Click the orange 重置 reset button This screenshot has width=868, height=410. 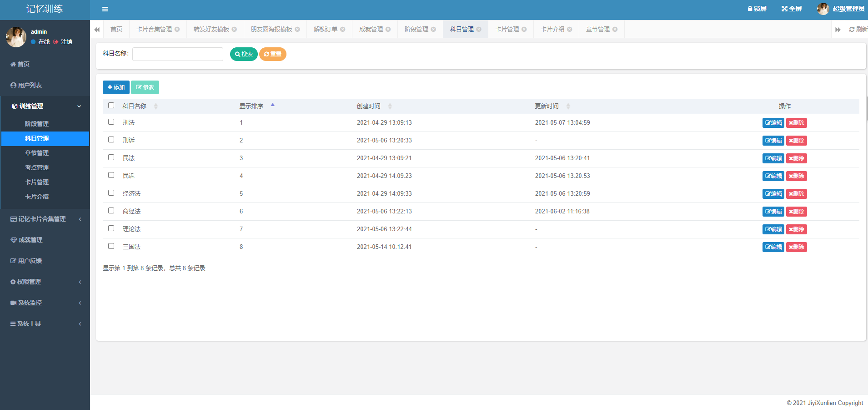(x=273, y=54)
